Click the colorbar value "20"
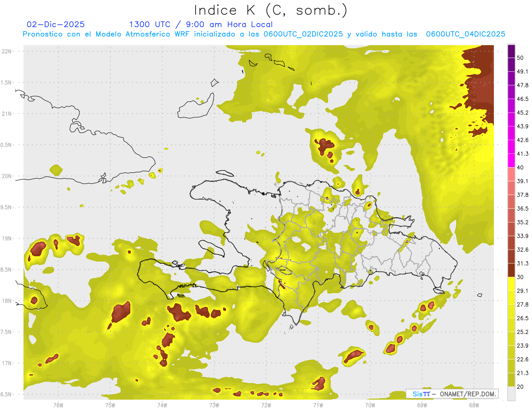Viewport: 532px width, 411px height. click(521, 387)
